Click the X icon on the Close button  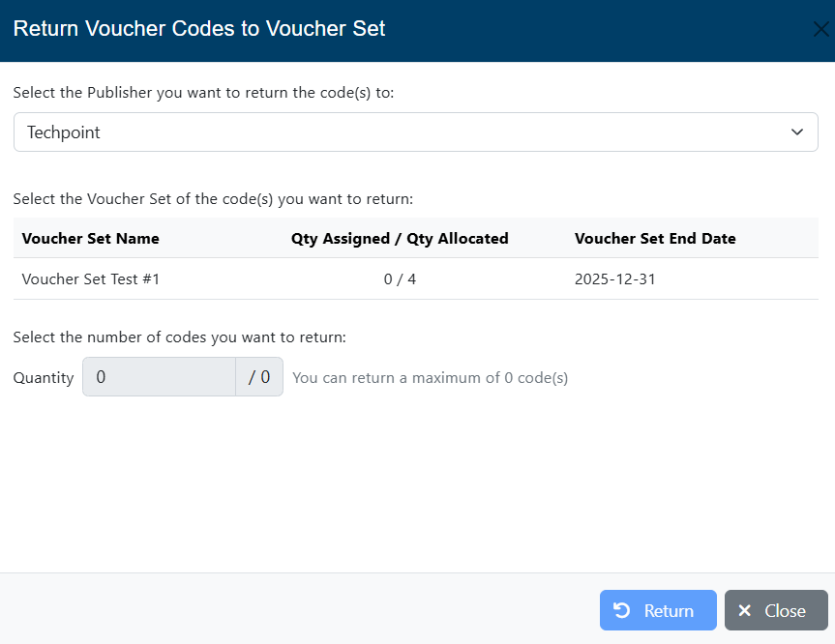click(744, 610)
